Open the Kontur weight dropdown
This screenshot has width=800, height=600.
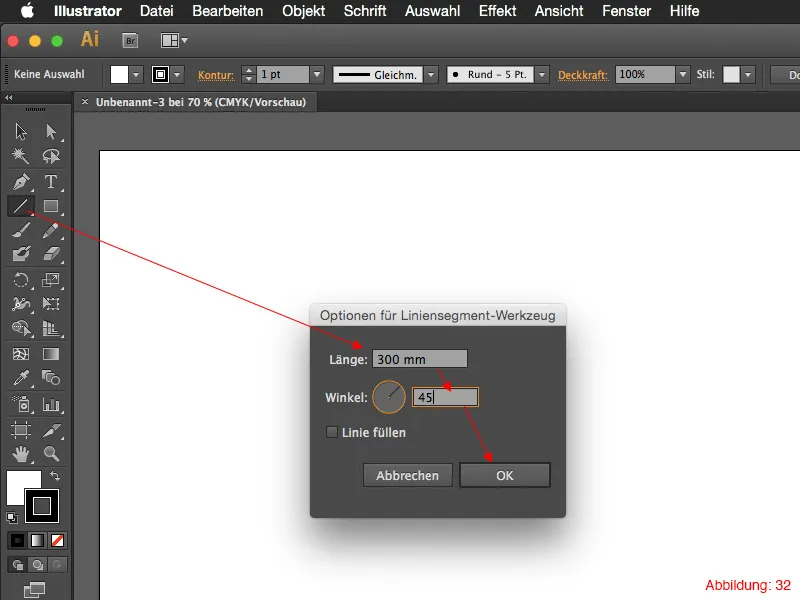click(x=317, y=74)
